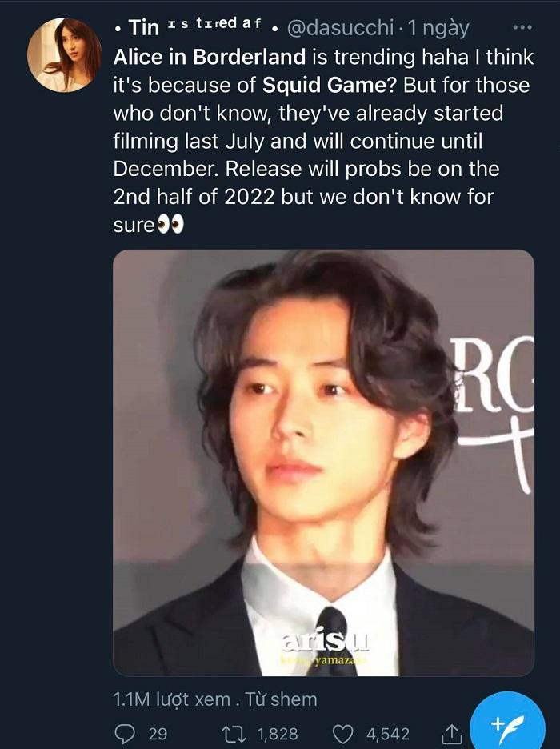Tap the reply speech bubble icon
The image size is (560, 749).
pos(125,733)
